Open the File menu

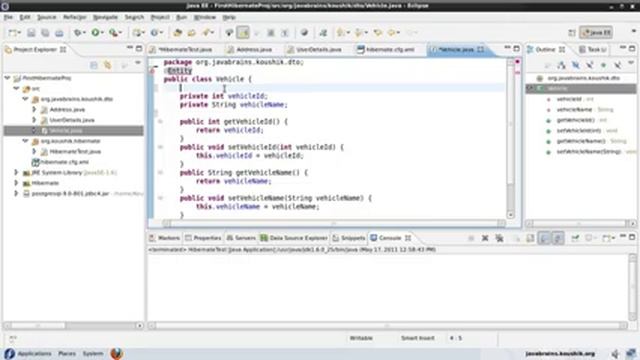(8, 17)
